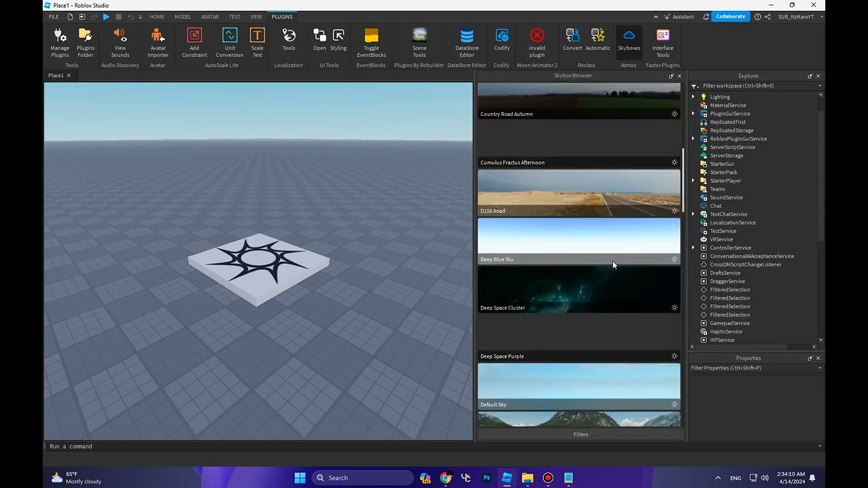
Task: Apply Deep Space Cluster sun icon
Action: tap(674, 308)
